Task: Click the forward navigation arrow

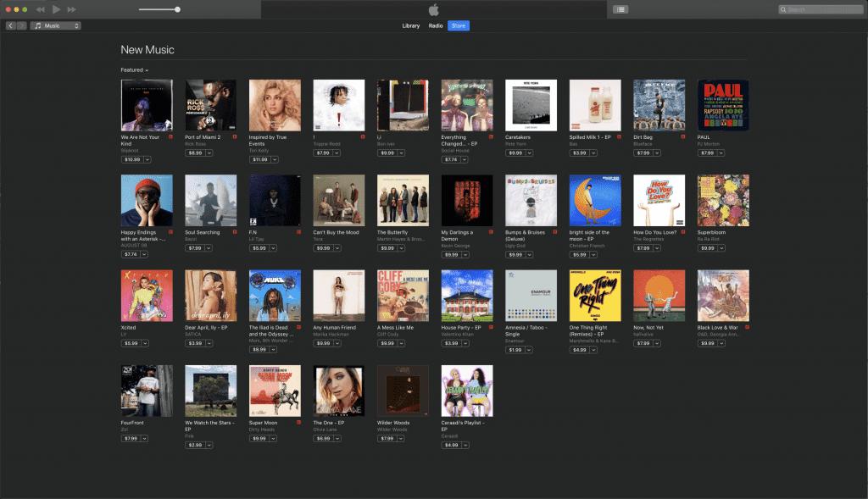Action: (21, 25)
